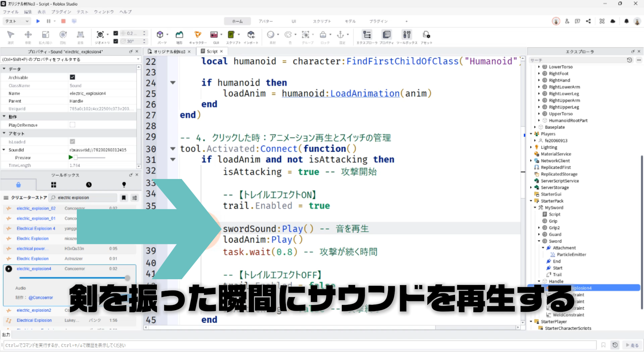Viewport: 644px width, 362px height.
Task: Open the アバター ribbon tab
Action: [x=265, y=21]
